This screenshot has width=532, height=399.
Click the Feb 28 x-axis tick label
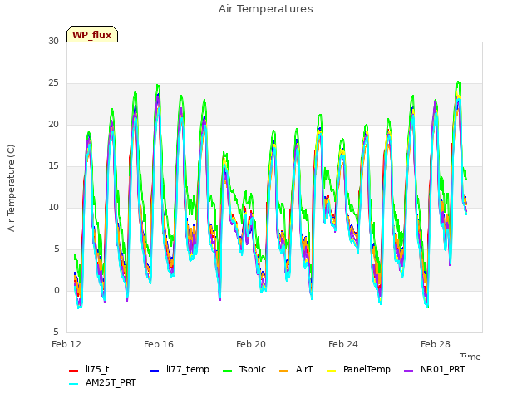point(436,344)
